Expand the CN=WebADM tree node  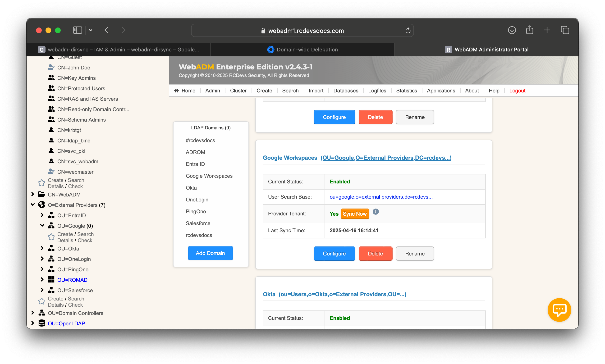coord(32,194)
